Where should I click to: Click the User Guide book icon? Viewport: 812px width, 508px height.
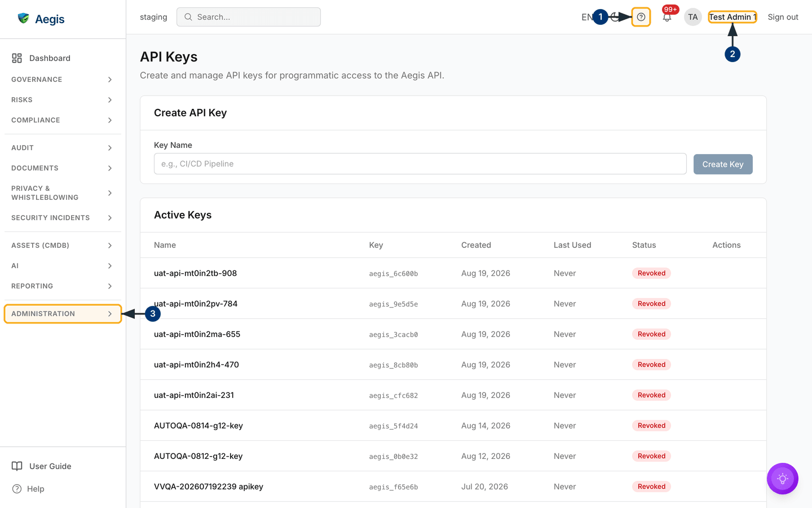pos(17,466)
